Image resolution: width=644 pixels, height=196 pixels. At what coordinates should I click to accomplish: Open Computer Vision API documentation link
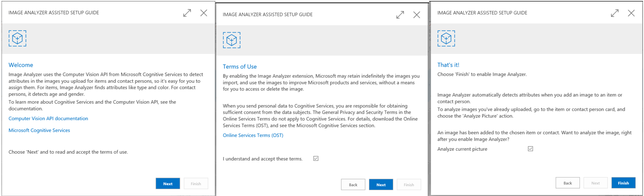(x=48, y=119)
